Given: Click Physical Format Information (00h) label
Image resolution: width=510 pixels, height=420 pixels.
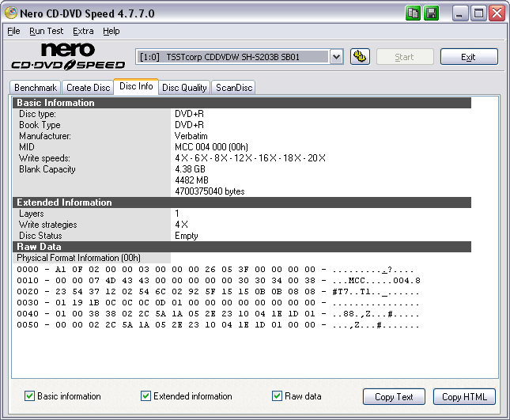Looking at the screenshot, I should (79, 258).
